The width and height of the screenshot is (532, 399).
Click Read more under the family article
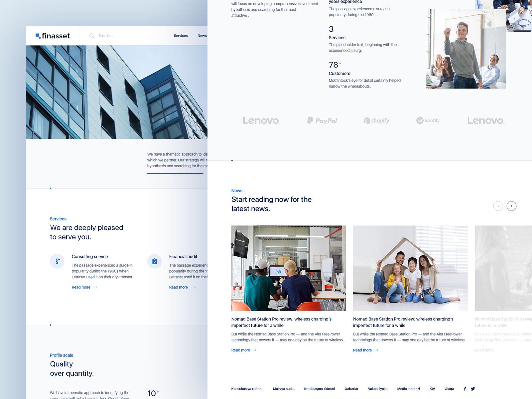366,350
